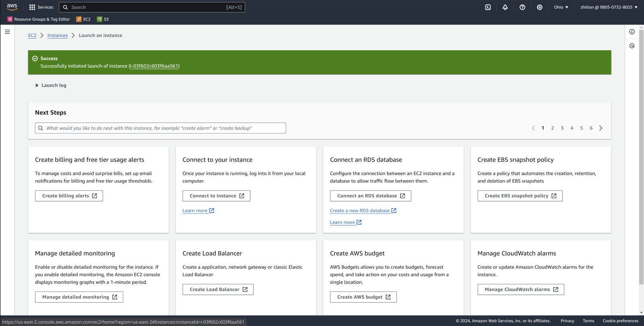The image size is (644, 326).
Task: Select page 4 of Next Steps
Action: coord(572,128)
